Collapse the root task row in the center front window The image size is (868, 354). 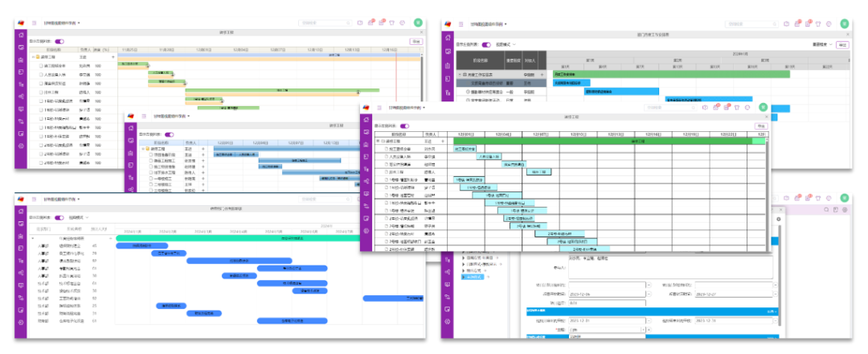coord(378,142)
